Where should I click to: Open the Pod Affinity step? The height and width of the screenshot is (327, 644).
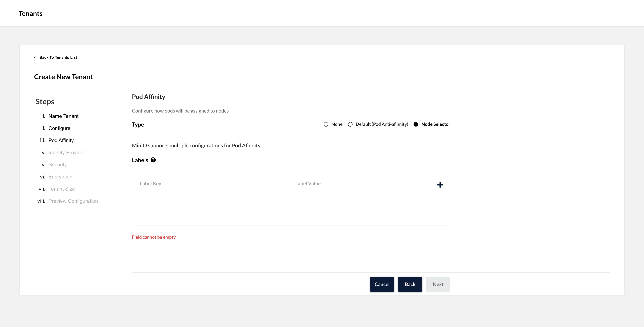coord(61,140)
